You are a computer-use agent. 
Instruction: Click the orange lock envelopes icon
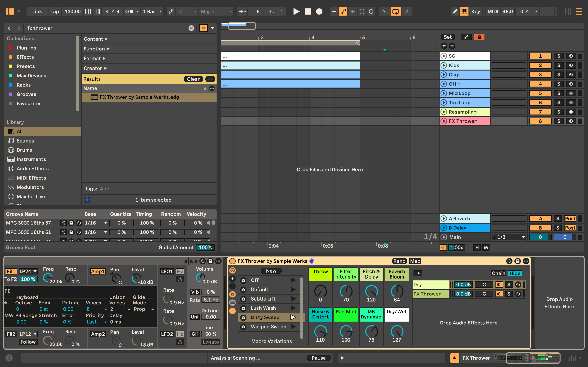tap(479, 37)
